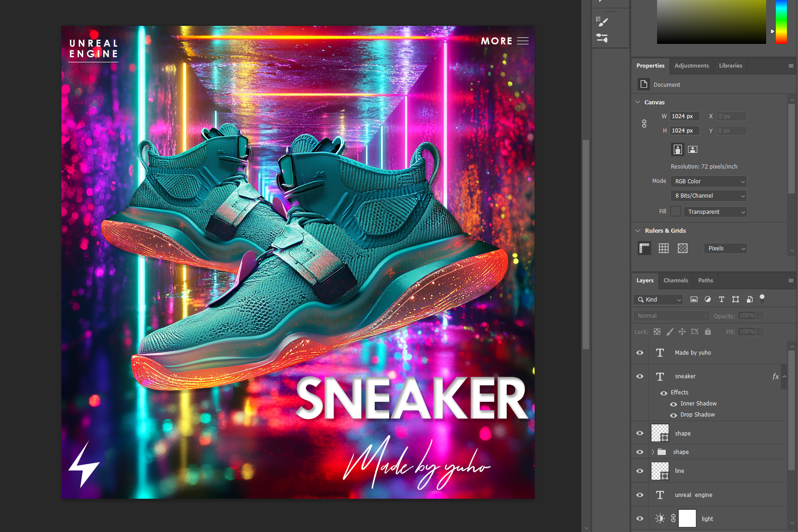Click the light layer mask thumbnail
This screenshot has width=798, height=532.
[687, 518]
